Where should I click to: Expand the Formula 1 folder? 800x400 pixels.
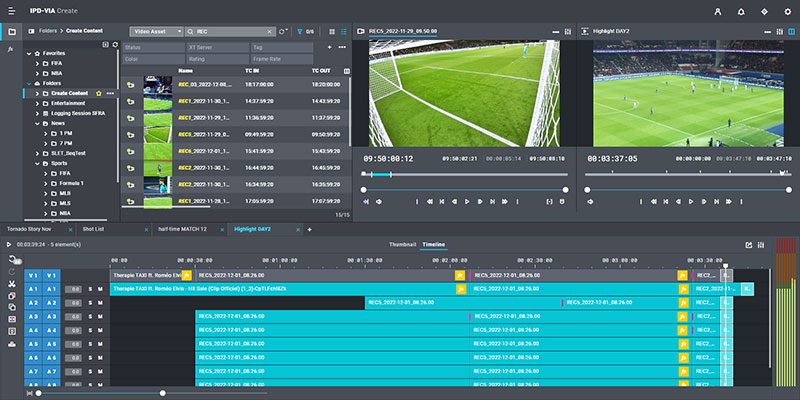[45, 183]
